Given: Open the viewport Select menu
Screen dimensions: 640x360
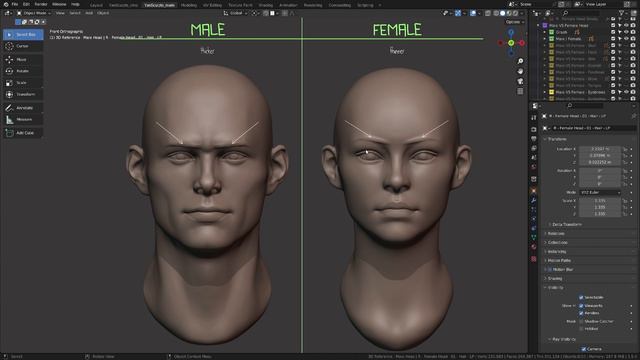Looking at the screenshot, I should 75,13.
